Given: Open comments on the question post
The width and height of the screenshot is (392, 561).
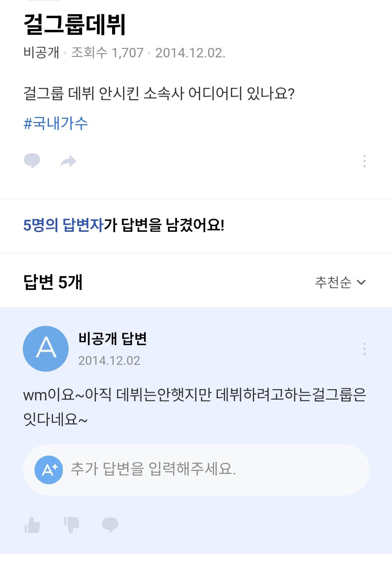Looking at the screenshot, I should pos(32,161).
